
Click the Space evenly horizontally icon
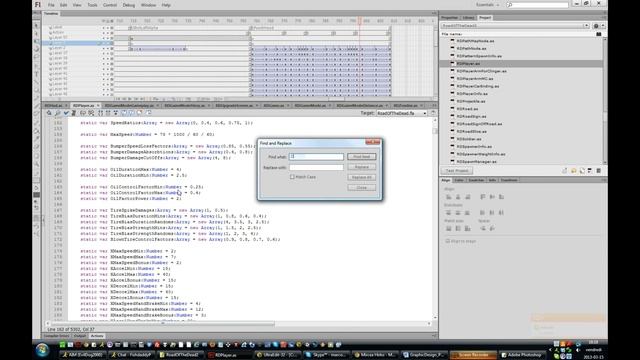[x=492, y=228]
